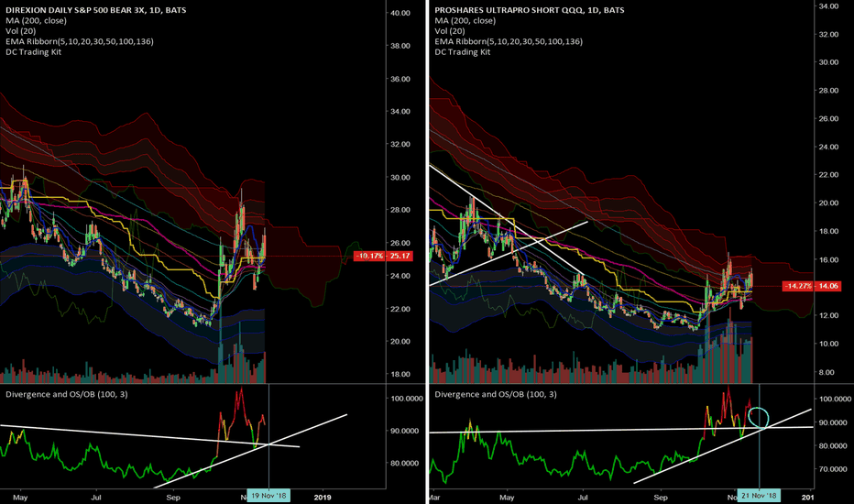This screenshot has width=854, height=504.
Task: Click the Sep label on right time axis
Action: point(660,497)
